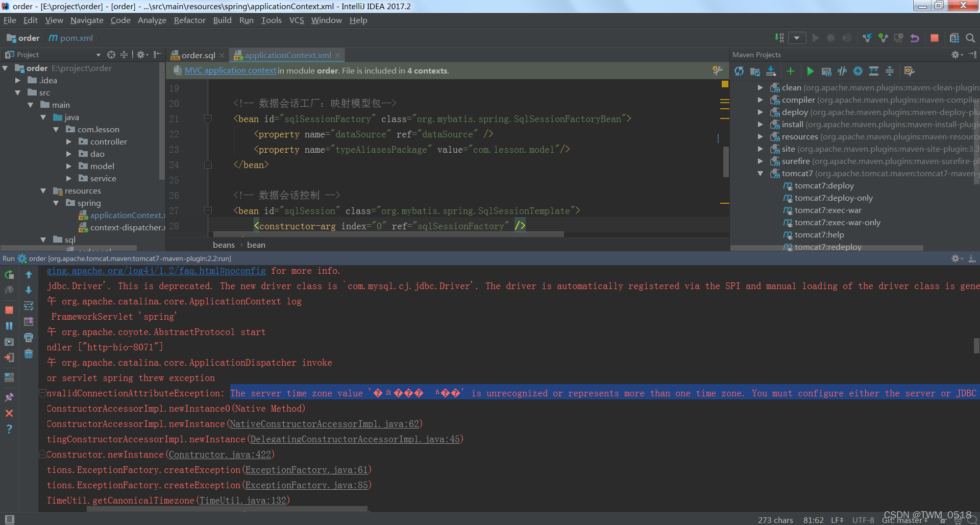The width and height of the screenshot is (980, 525).
Task: Click the Make Project build icon
Action: pos(779,38)
